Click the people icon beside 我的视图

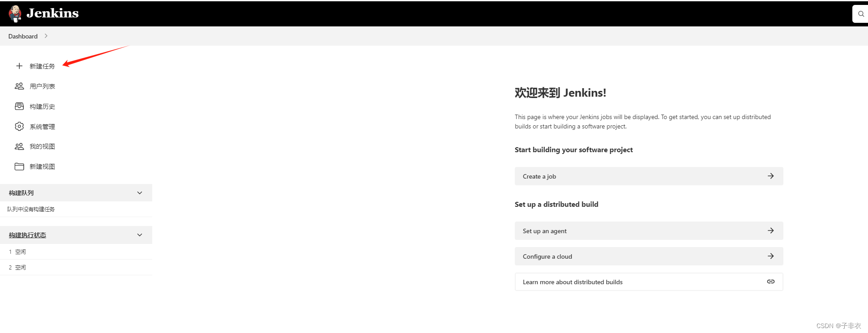[x=19, y=146]
